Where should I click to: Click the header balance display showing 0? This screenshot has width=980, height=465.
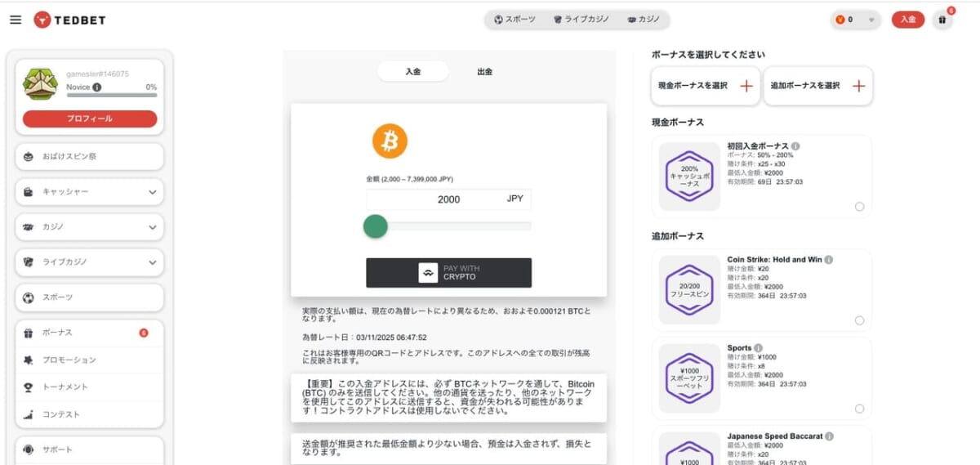[x=856, y=20]
